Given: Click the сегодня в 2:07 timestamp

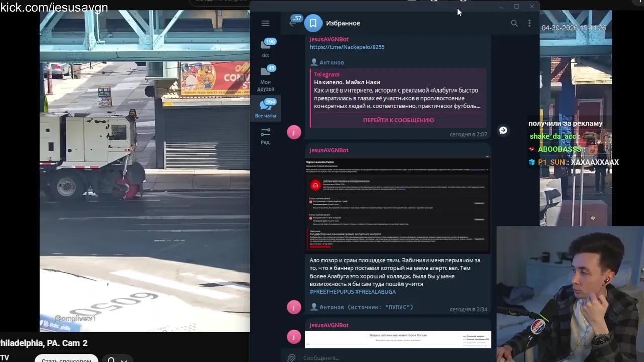Looking at the screenshot, I should pyautogui.click(x=468, y=135).
